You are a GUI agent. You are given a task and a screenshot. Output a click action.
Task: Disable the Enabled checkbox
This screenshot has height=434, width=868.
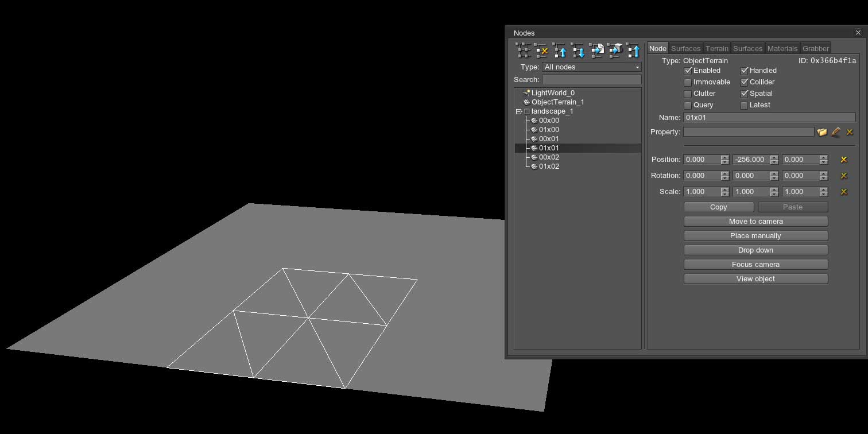[688, 71]
